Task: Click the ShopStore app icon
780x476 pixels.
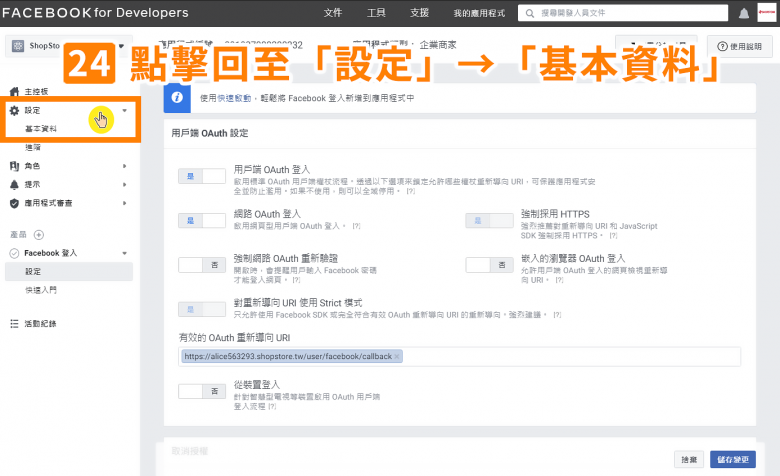Action: click(18, 46)
